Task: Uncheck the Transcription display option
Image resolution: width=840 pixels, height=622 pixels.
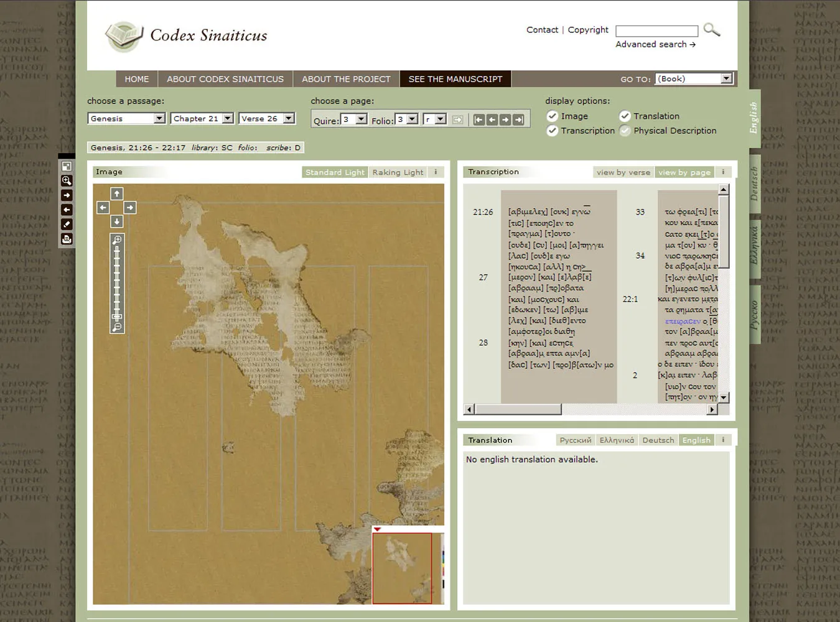Action: (x=552, y=131)
